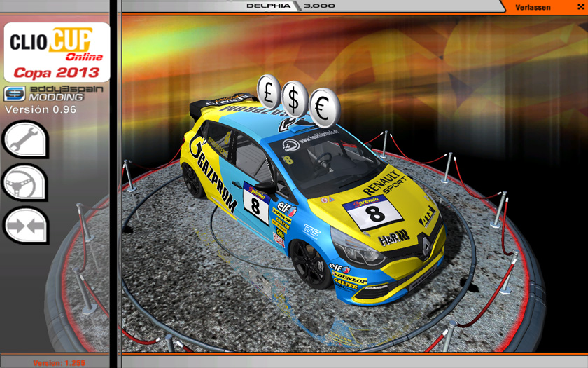
Task: Select the pound sterling coin
Action: click(x=269, y=90)
